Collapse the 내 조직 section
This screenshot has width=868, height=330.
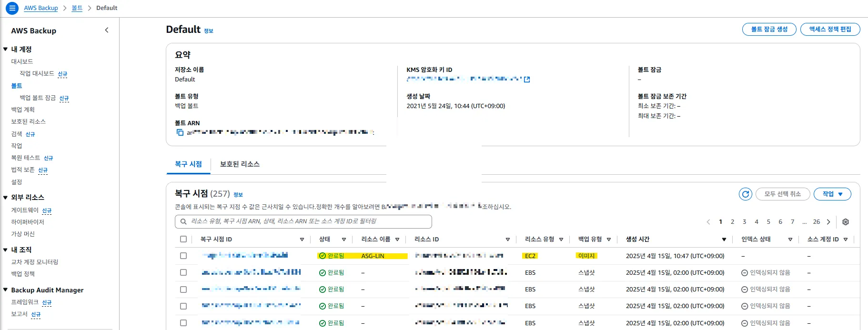(x=5, y=250)
